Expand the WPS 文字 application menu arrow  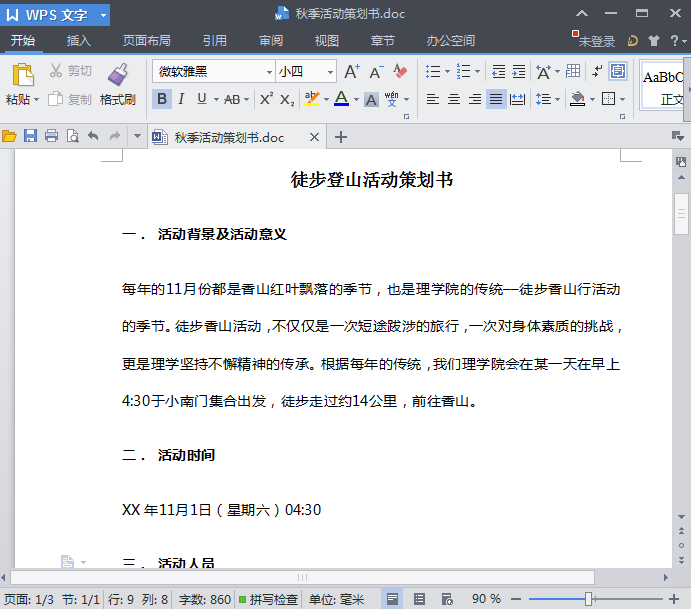(103, 15)
